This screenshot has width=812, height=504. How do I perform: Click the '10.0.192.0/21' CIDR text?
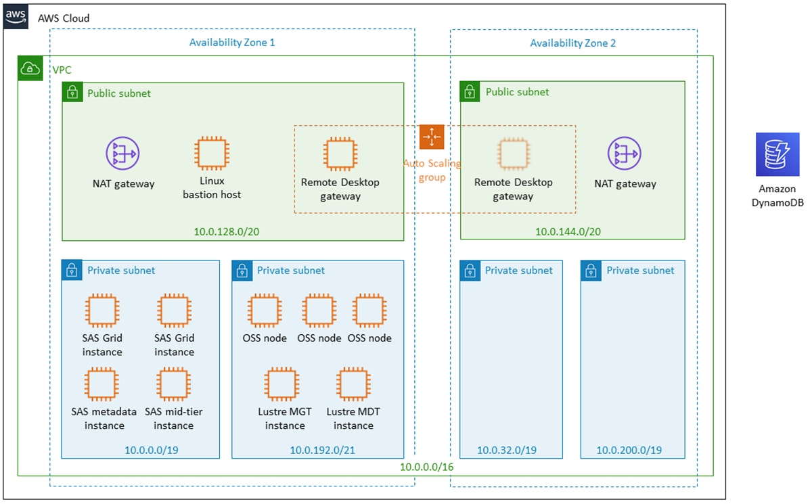tap(323, 450)
